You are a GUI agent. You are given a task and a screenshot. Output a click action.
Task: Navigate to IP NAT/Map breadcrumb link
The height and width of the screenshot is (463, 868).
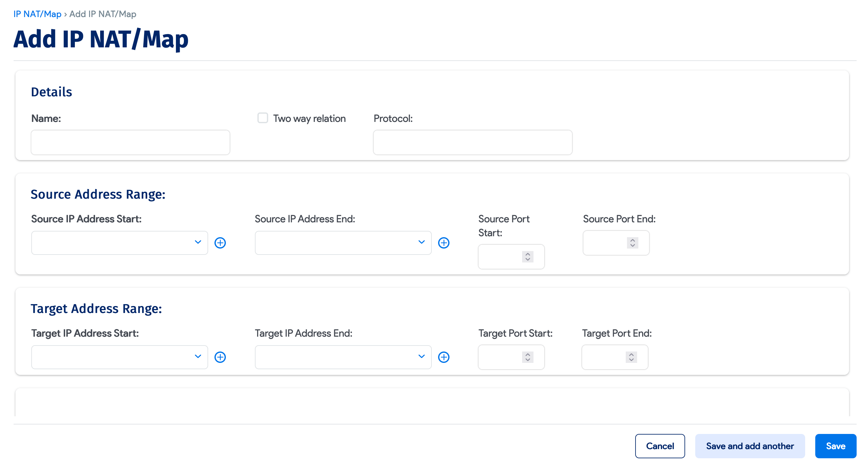[x=37, y=14]
